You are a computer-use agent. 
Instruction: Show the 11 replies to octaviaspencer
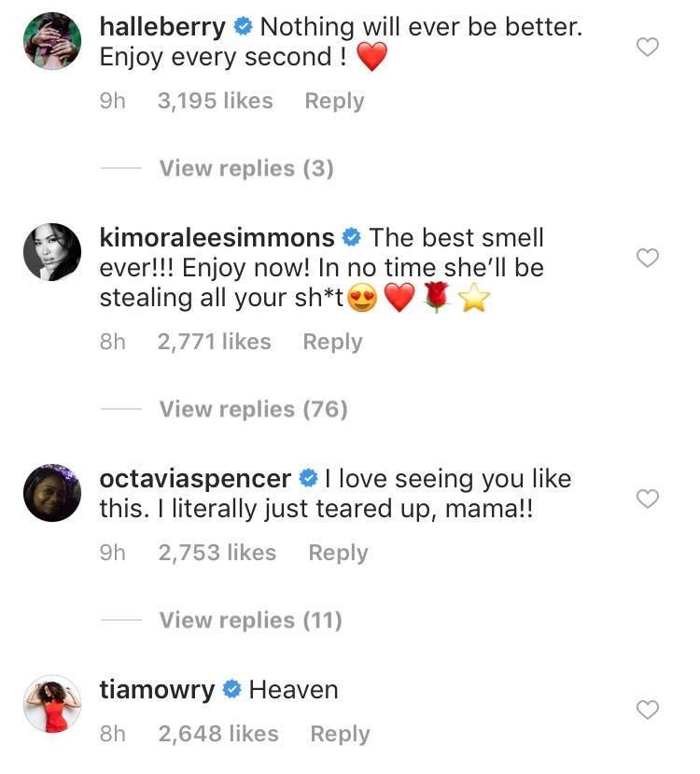(250, 620)
